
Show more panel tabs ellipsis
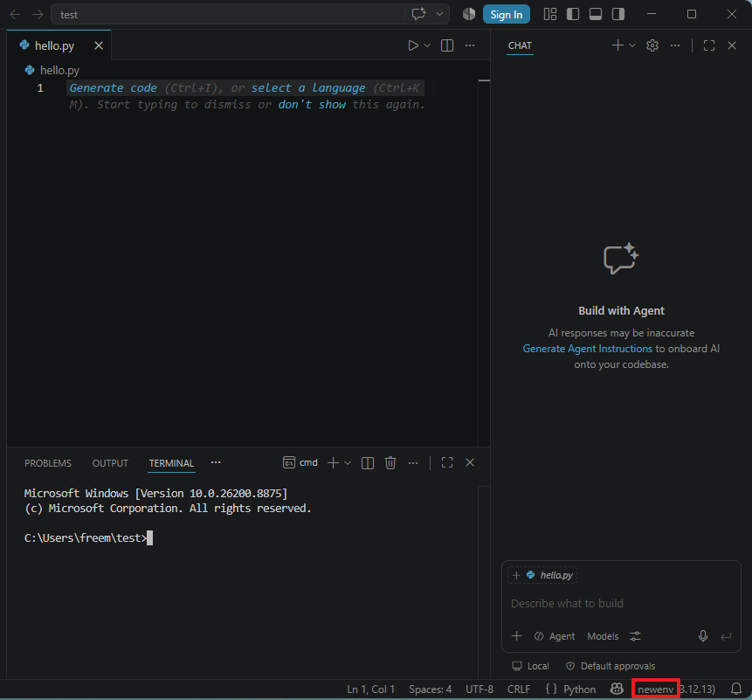coord(216,462)
